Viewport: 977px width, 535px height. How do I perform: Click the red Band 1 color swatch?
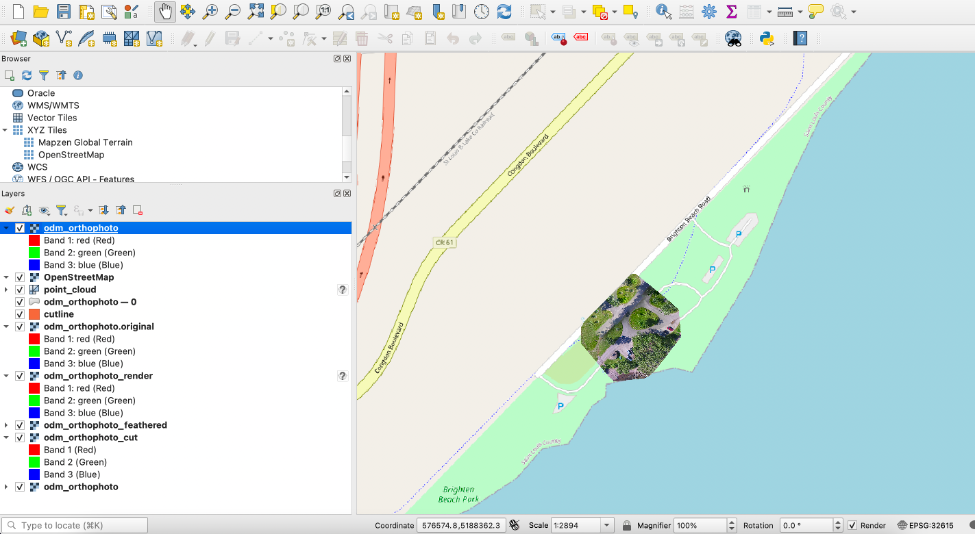(34, 240)
